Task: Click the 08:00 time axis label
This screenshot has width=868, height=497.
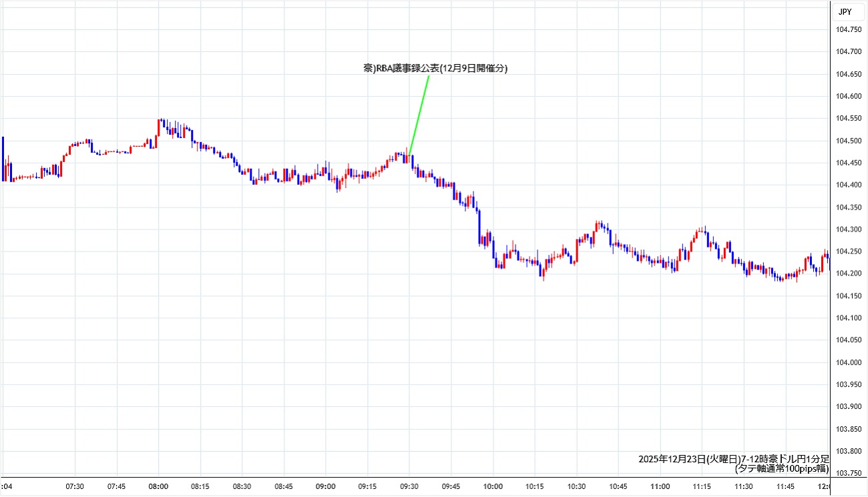Action: pos(158,486)
